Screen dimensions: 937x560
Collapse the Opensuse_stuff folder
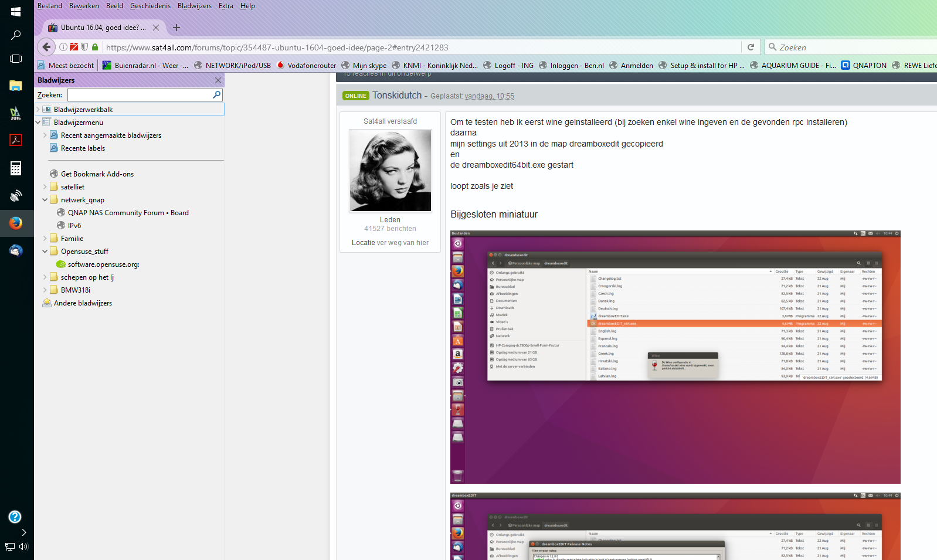pyautogui.click(x=45, y=252)
